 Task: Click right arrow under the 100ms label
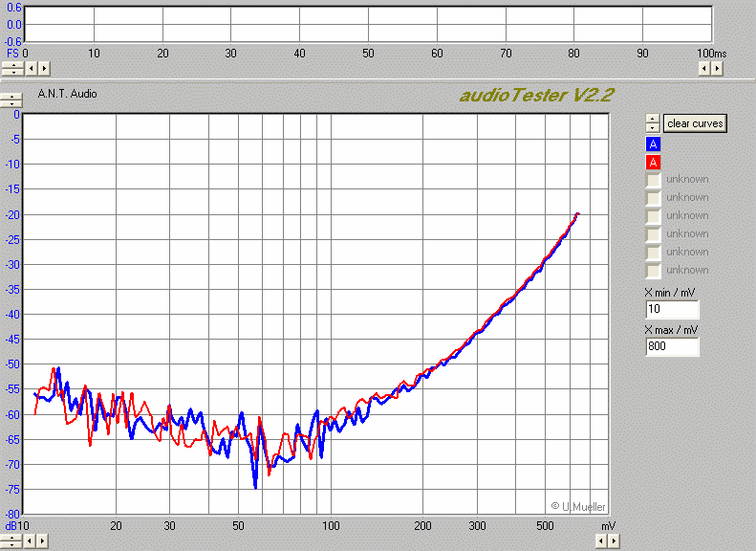click(717, 69)
